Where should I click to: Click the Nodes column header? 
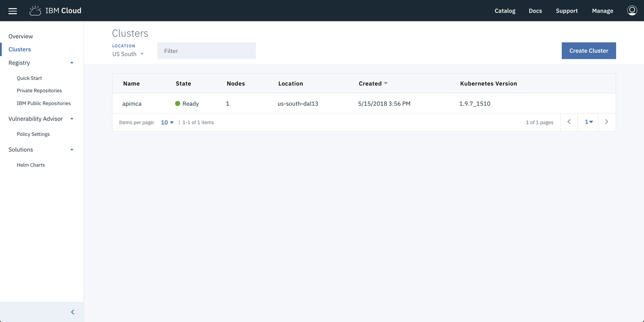236,83
